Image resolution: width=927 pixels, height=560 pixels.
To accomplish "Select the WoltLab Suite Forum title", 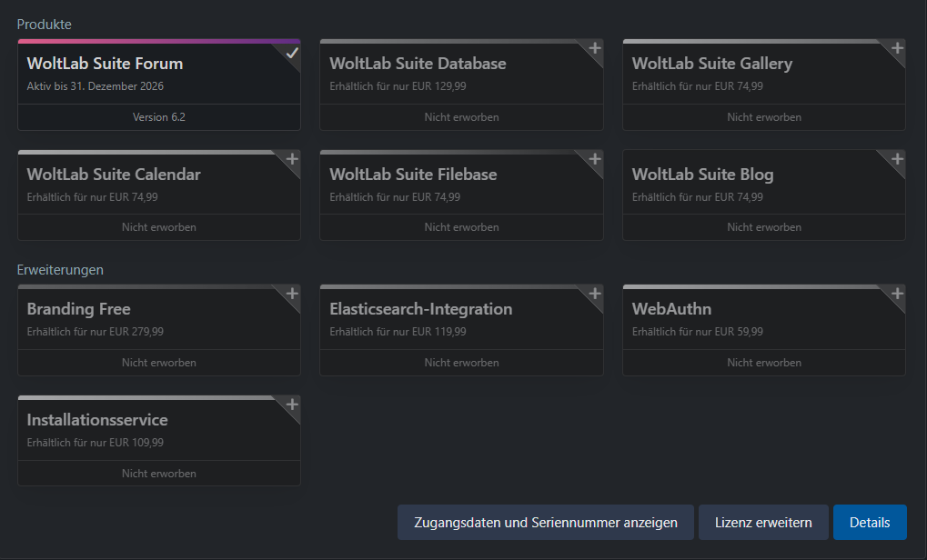I will (105, 64).
